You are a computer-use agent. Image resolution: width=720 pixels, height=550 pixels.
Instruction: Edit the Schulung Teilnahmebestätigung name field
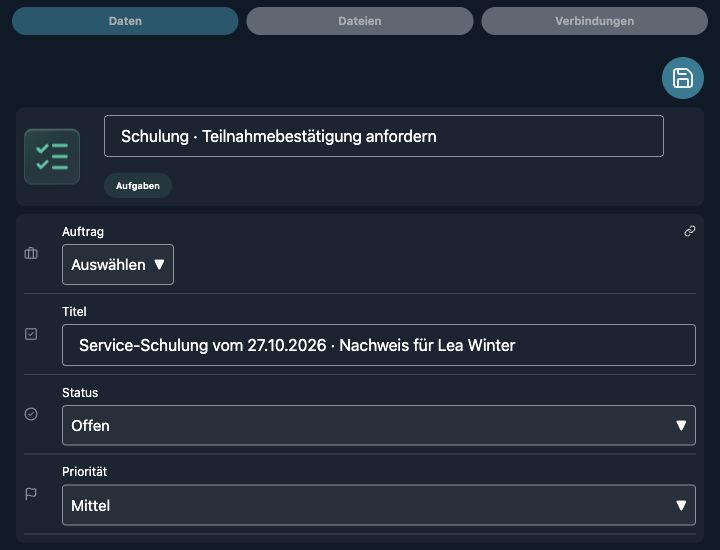383,136
